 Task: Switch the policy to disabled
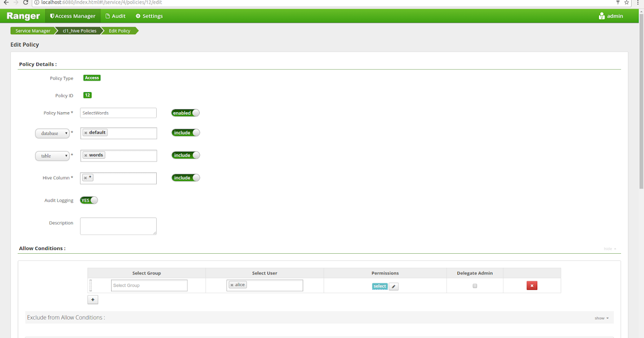185,113
